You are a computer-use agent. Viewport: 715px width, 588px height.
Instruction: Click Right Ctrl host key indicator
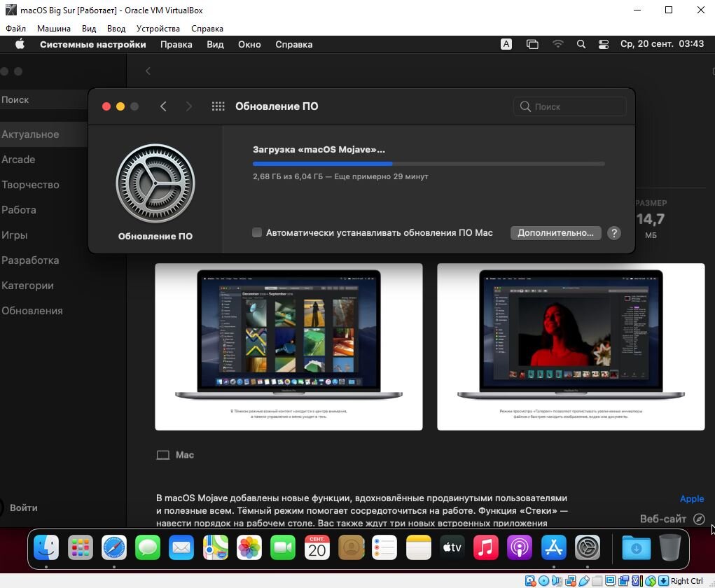click(x=686, y=581)
